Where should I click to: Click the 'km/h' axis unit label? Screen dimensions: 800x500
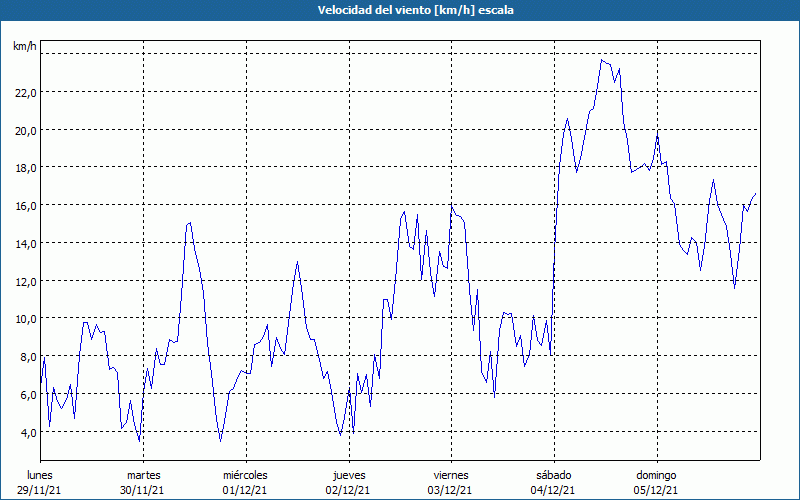pos(24,46)
